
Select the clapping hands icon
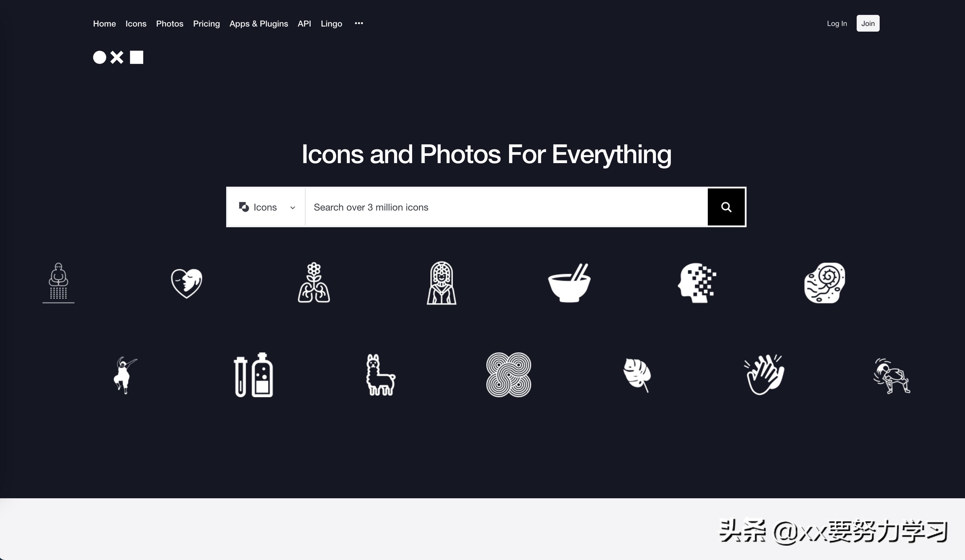pyautogui.click(x=764, y=374)
